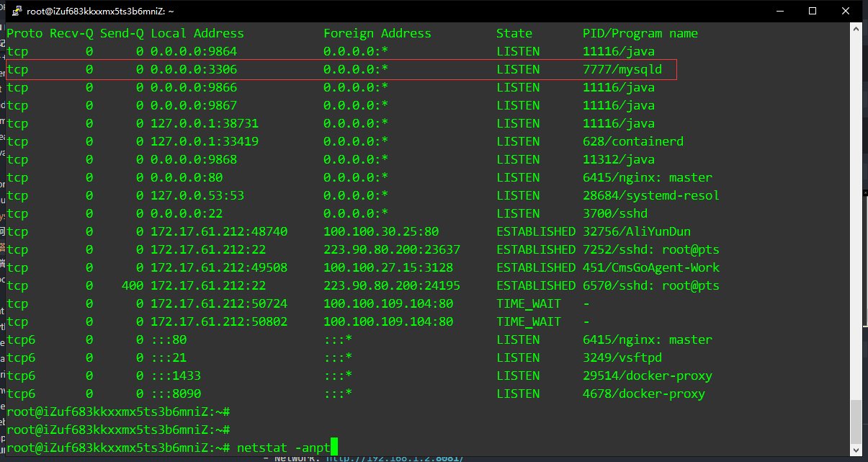Click the 'PID/Program name' header
Image resolution: width=868 pixels, height=462 pixels.
pos(640,33)
